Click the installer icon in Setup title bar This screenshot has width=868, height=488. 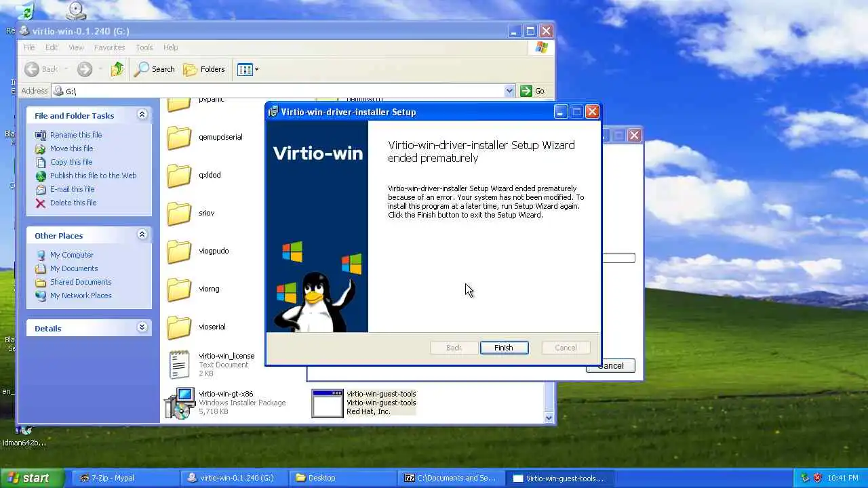pyautogui.click(x=273, y=112)
